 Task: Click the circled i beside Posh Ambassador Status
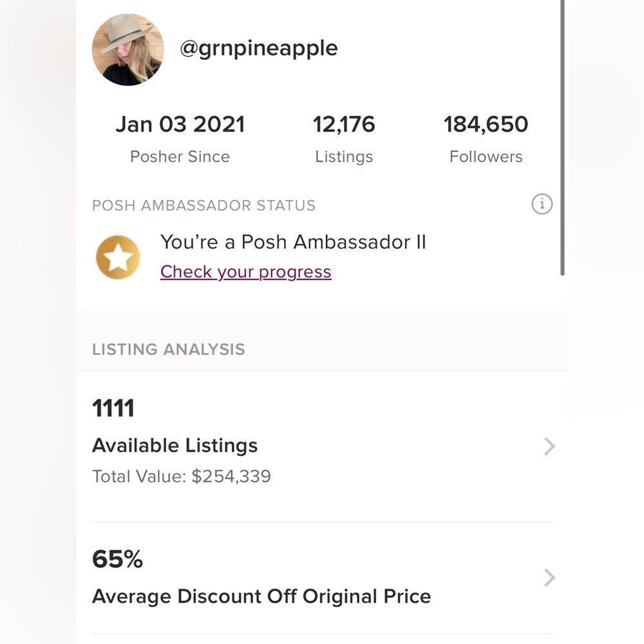pyautogui.click(x=542, y=204)
